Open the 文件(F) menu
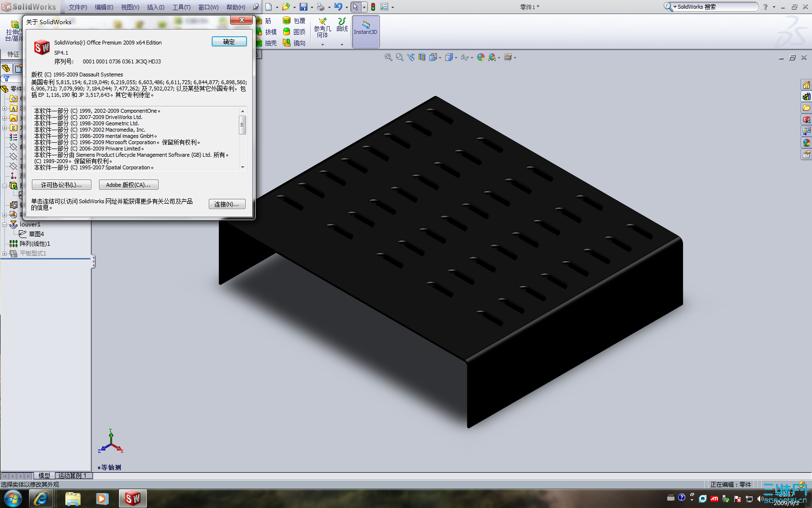The image size is (812, 508). pyautogui.click(x=78, y=7)
